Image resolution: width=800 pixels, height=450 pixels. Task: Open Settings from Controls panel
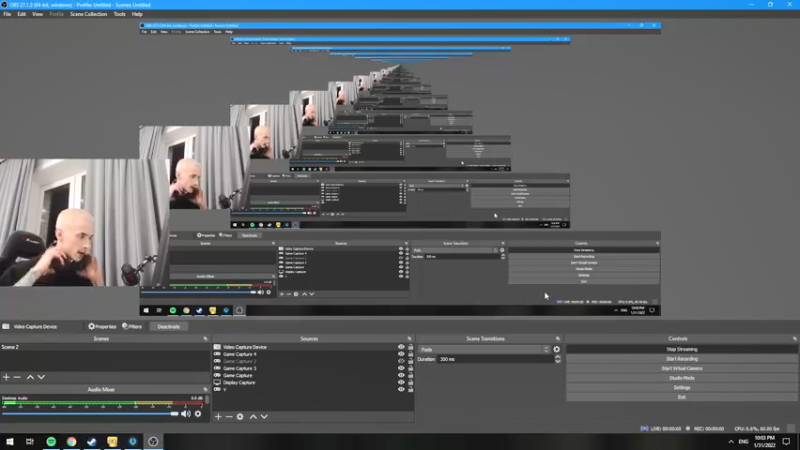click(682, 388)
